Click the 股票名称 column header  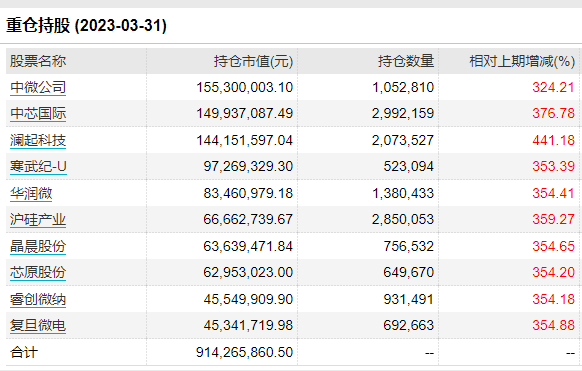[x=38, y=61]
